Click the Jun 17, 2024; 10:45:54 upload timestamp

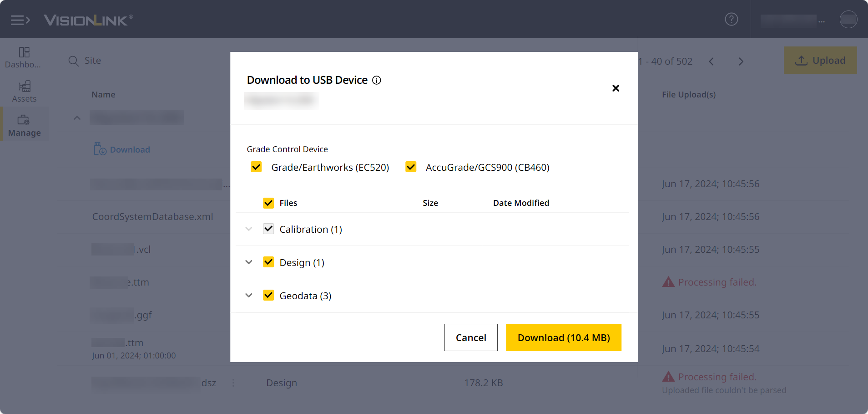711,349
